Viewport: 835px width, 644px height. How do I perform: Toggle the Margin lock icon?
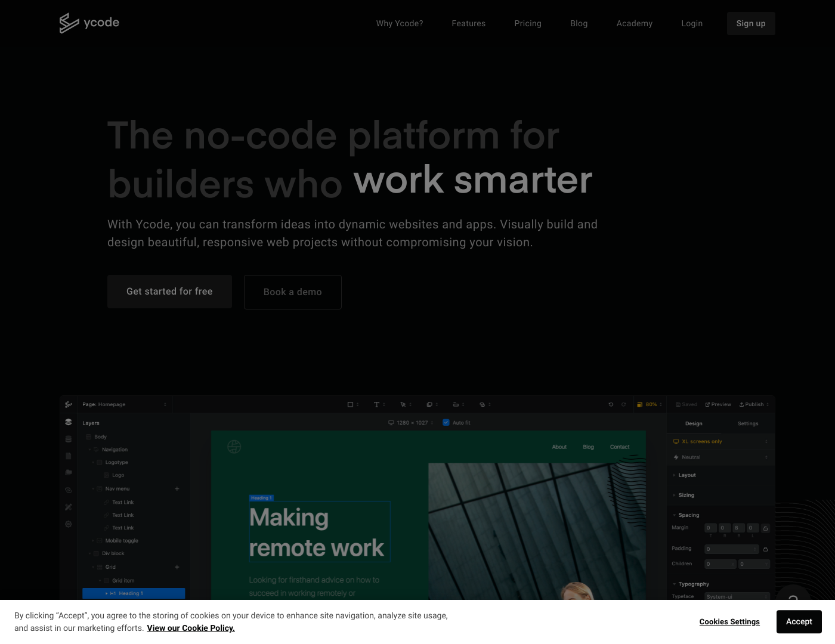766,528
